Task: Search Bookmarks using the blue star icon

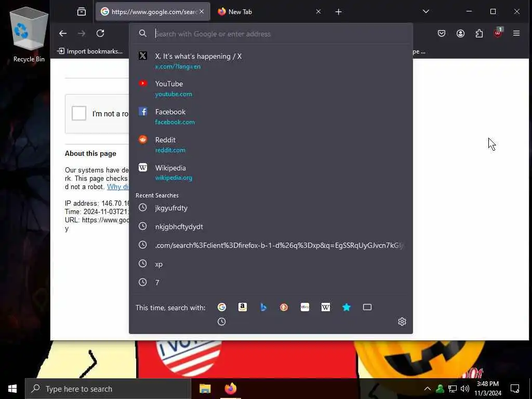Action: click(347, 307)
